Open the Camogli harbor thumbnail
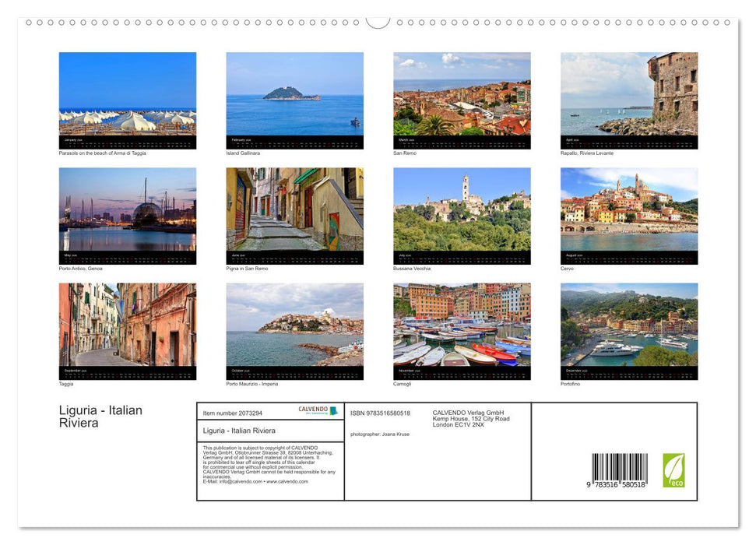756x545 pixels. (461, 327)
